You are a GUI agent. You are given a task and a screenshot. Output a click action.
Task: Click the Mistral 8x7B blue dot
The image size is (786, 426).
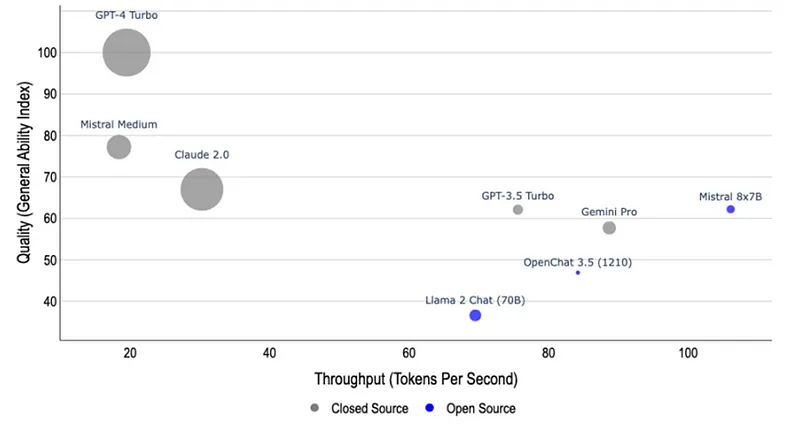coord(731,209)
